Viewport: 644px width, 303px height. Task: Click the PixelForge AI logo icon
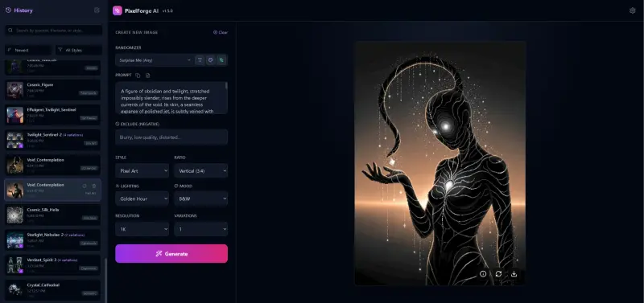[x=118, y=10]
